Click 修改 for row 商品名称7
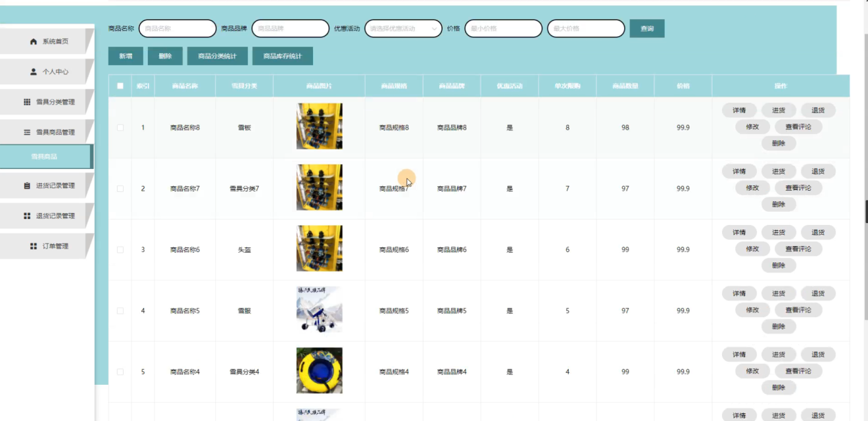The image size is (868, 421). tap(752, 188)
